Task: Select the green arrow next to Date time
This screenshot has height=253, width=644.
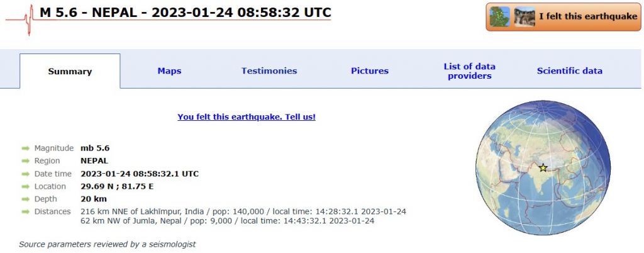Action: [25, 174]
